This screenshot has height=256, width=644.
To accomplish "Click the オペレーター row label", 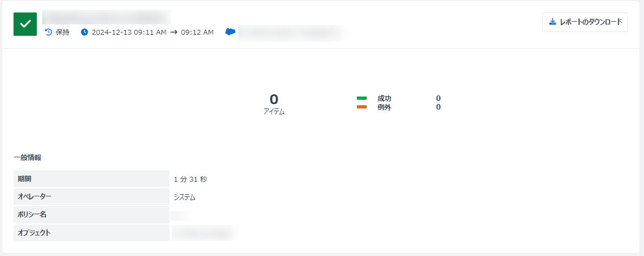I will (92, 197).
